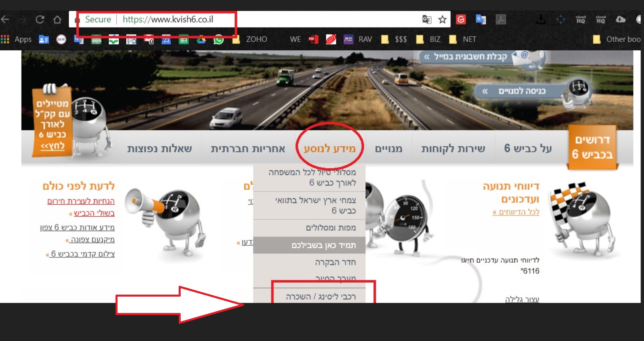This screenshot has width=644, height=341.
Task: Open the Apps grid in bookmarks bar
Action: click(16, 39)
